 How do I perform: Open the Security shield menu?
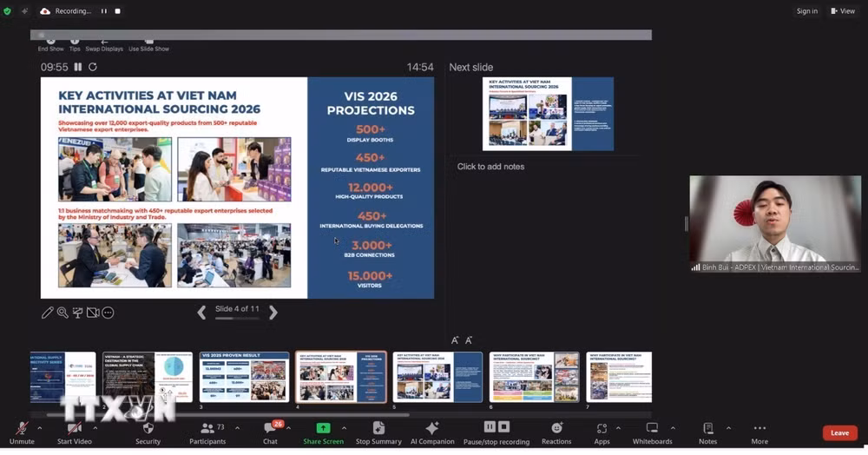pyautogui.click(x=148, y=433)
